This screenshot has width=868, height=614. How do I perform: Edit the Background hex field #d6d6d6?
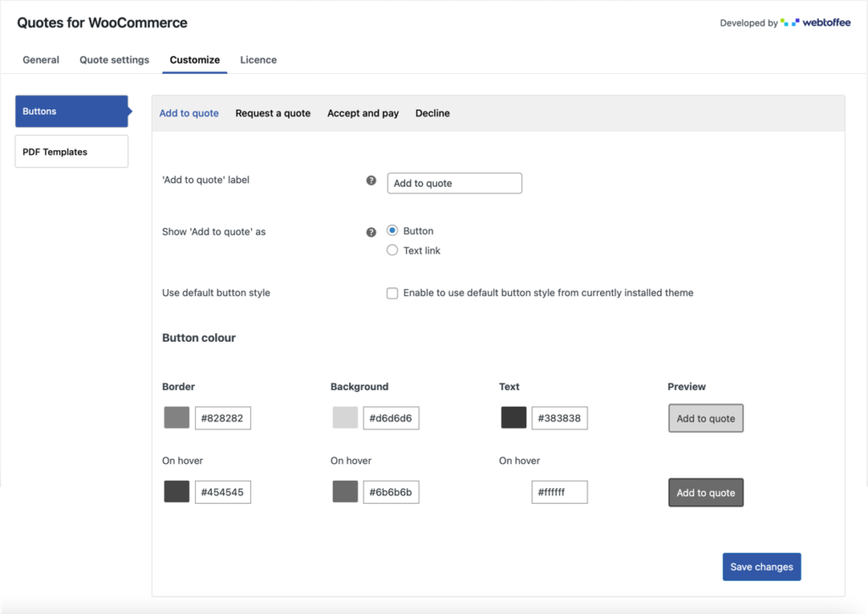point(391,418)
